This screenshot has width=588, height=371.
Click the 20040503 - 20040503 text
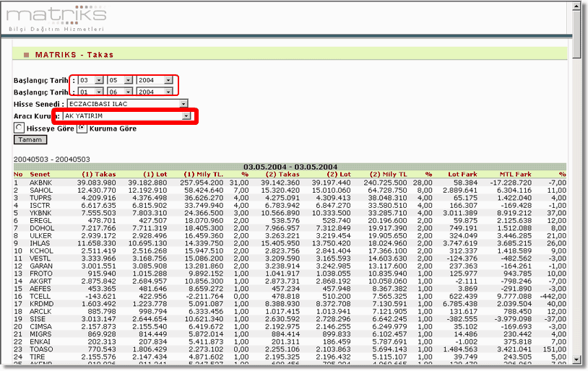[x=52, y=160]
